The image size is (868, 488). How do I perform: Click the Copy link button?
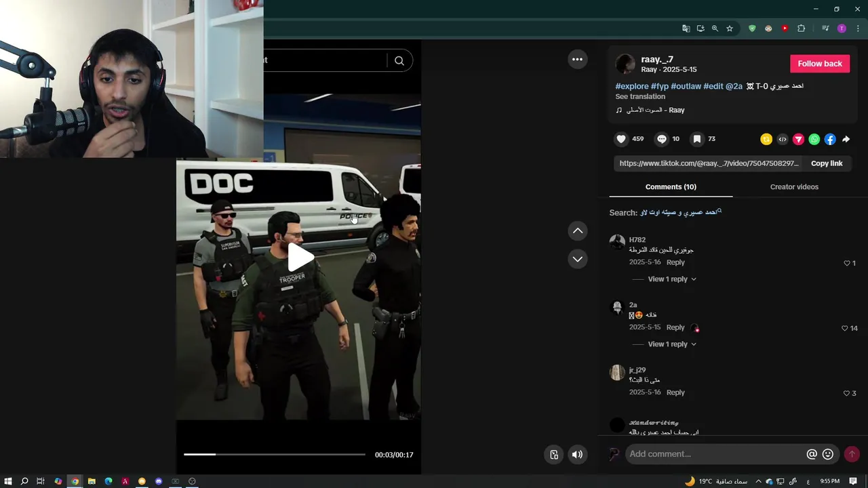827,163
